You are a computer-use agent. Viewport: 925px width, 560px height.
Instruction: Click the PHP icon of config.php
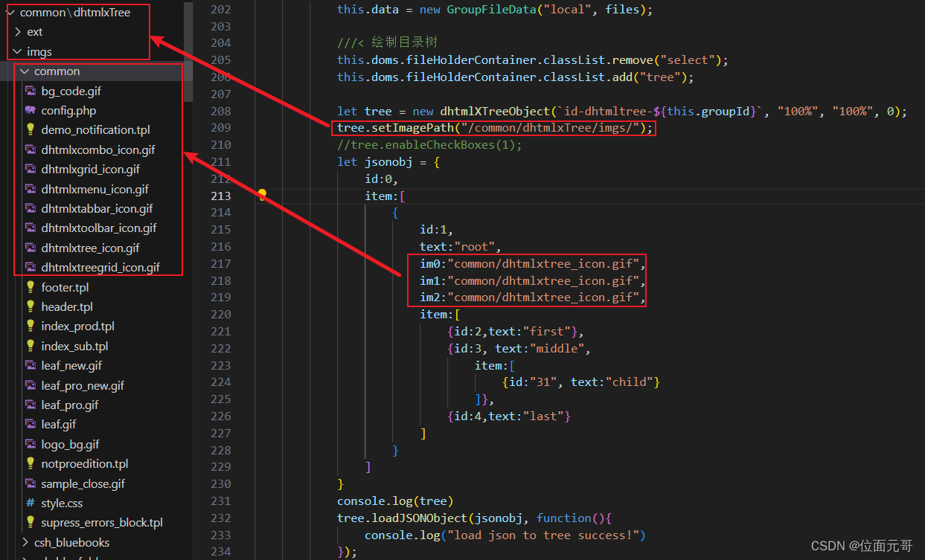pos(31,111)
